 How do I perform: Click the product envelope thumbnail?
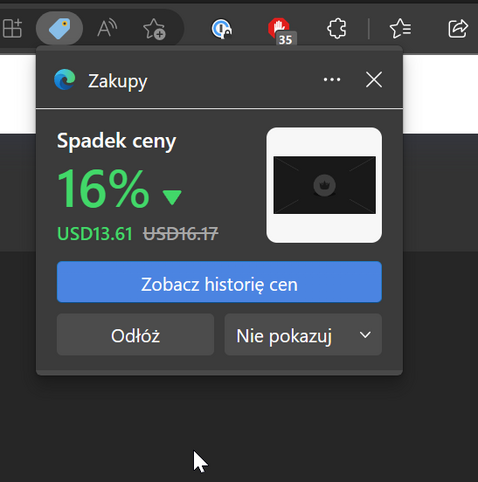[x=324, y=185]
